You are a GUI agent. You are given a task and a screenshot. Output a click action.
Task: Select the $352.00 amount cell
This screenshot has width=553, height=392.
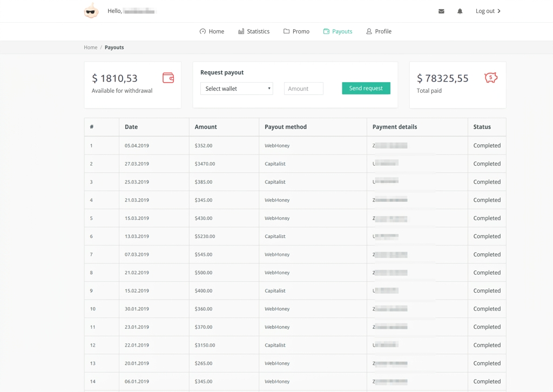204,146
